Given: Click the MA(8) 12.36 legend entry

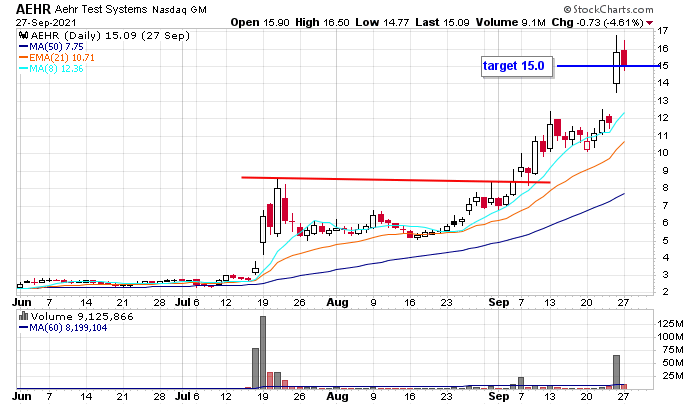Looking at the screenshot, I should pyautogui.click(x=51, y=68).
